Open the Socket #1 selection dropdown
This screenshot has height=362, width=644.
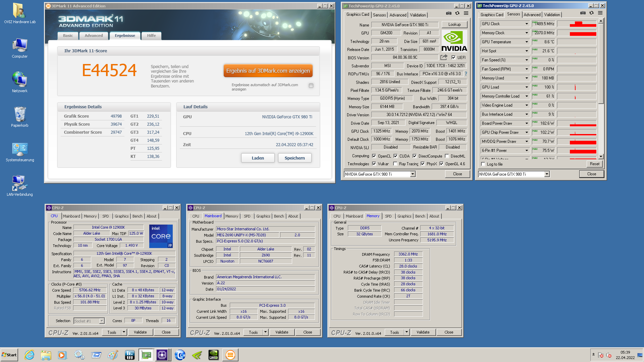tap(102, 321)
